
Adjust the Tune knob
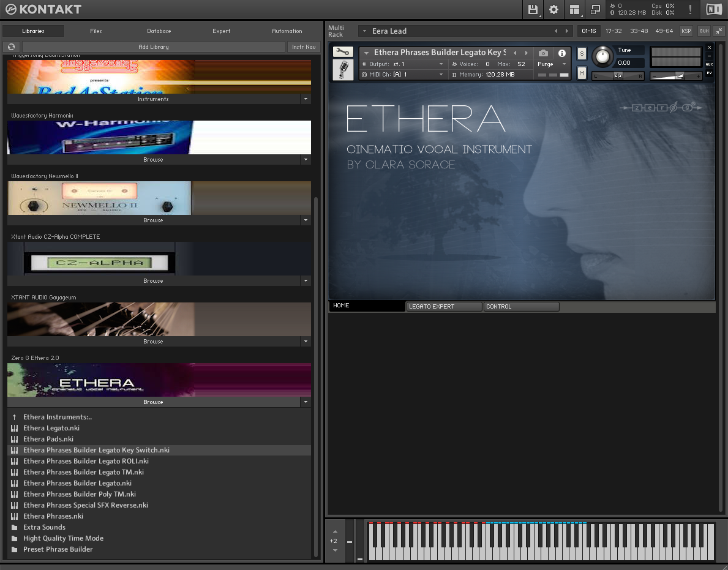pos(602,56)
